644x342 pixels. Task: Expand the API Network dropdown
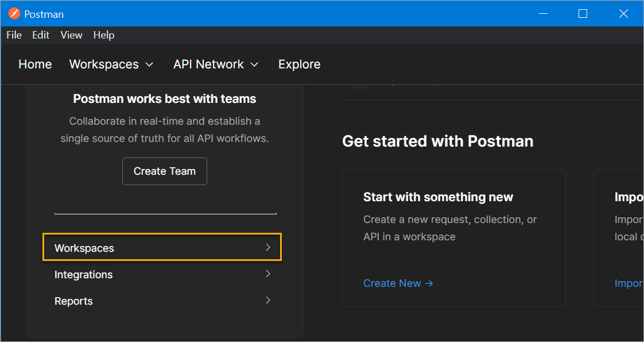click(x=216, y=64)
